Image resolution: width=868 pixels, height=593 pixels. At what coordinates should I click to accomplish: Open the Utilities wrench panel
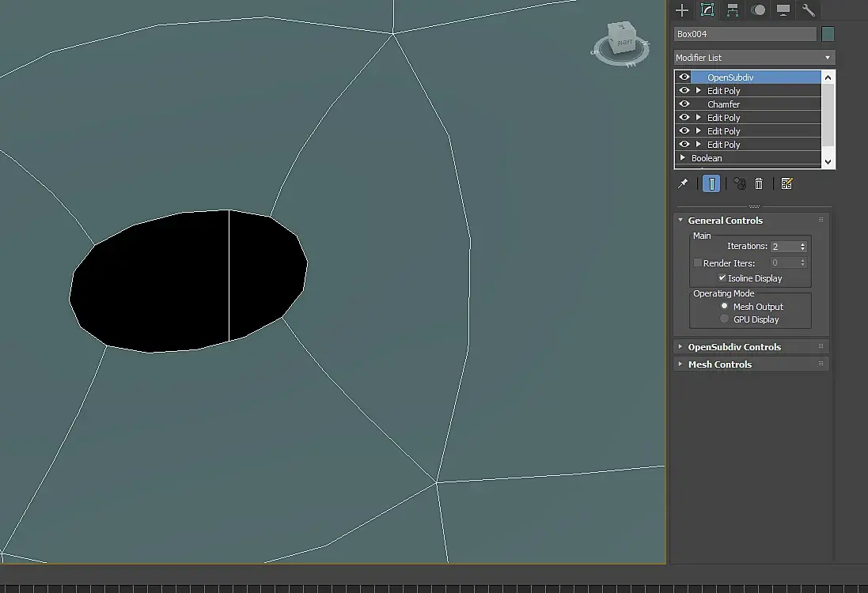coord(808,10)
